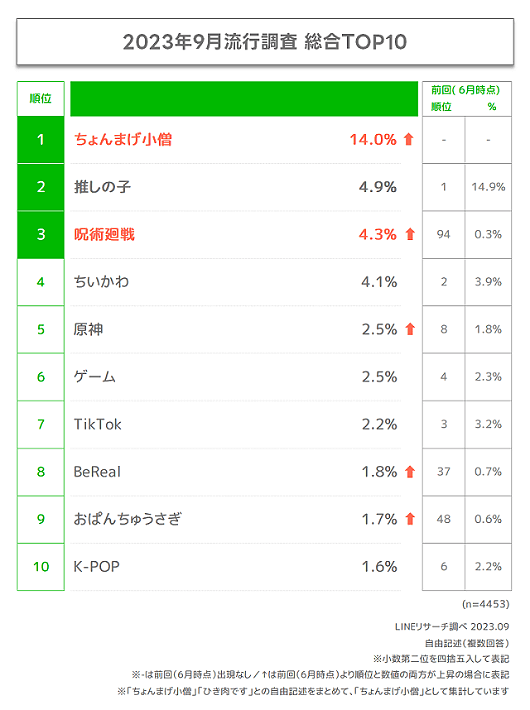Click the LINEリサーチ調べ 2023.09 credit
530x710 pixels.
point(452,627)
